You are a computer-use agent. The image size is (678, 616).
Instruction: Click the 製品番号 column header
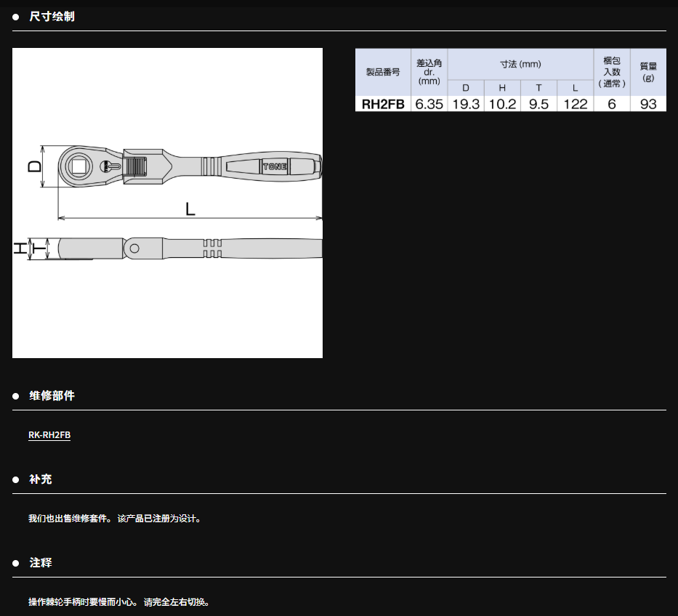point(383,72)
